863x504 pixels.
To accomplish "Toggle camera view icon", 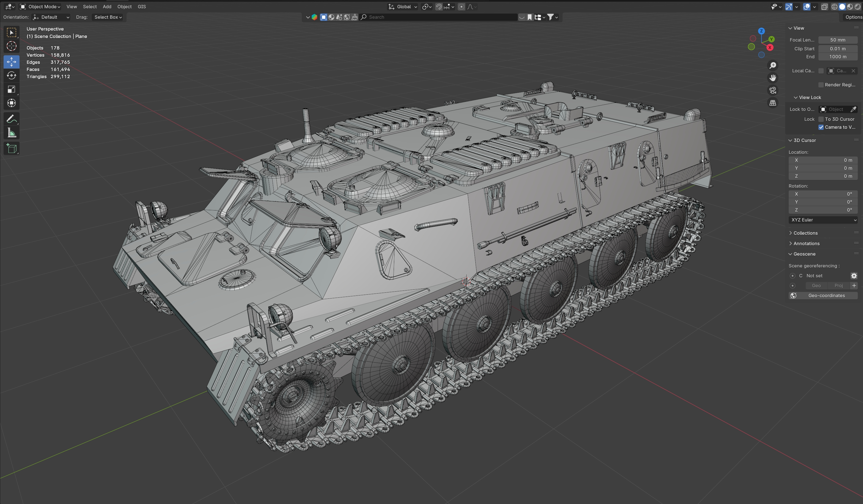I will pyautogui.click(x=772, y=91).
